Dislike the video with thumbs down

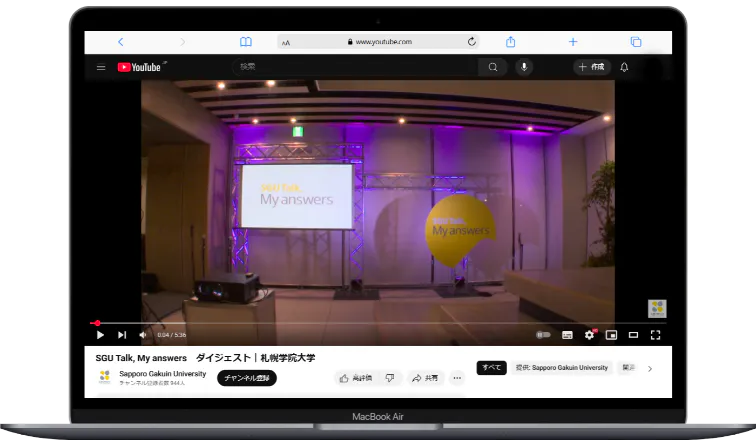pos(390,378)
